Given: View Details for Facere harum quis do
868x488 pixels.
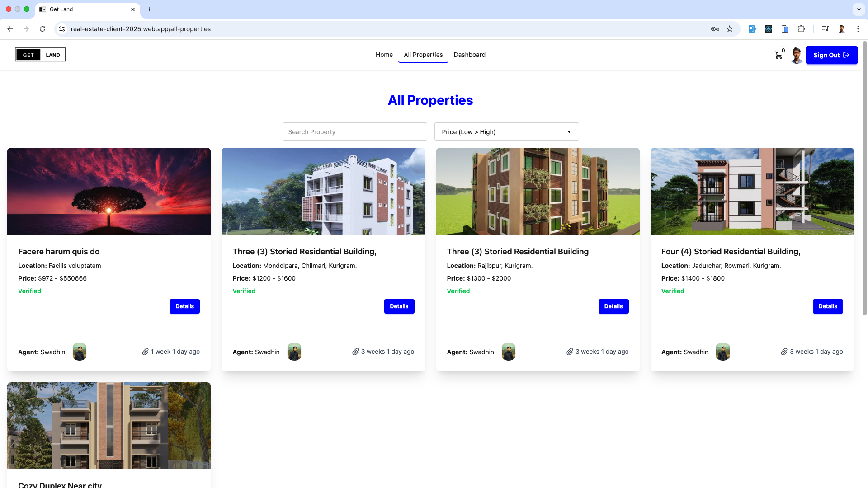Looking at the screenshot, I should (184, 306).
